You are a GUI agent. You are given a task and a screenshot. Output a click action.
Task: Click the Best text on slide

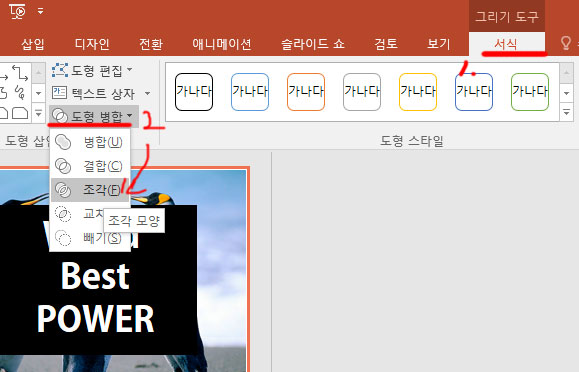(x=95, y=276)
